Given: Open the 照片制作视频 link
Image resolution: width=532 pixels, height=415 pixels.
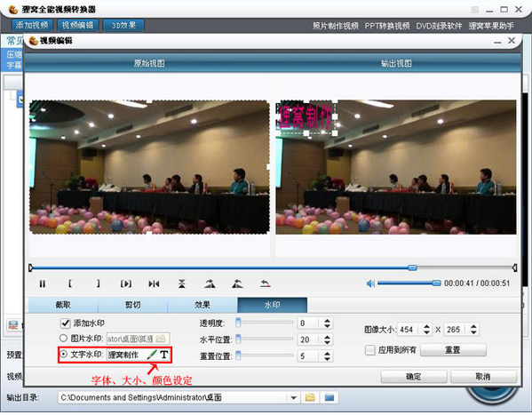Looking at the screenshot, I should 335,26.
